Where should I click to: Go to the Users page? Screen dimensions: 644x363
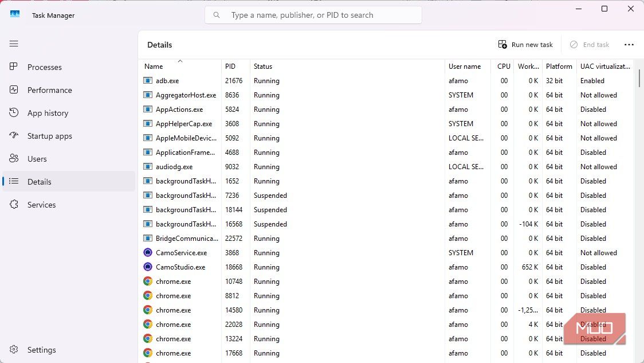tap(69, 159)
